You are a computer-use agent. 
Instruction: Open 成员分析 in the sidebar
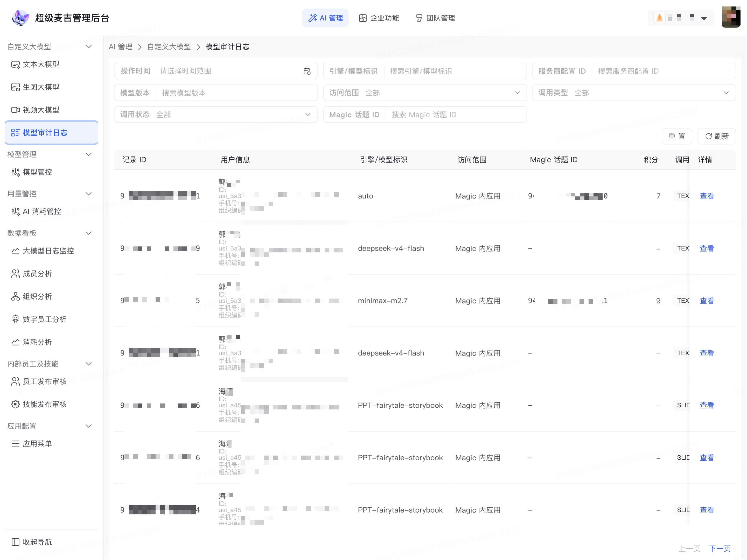point(51,274)
